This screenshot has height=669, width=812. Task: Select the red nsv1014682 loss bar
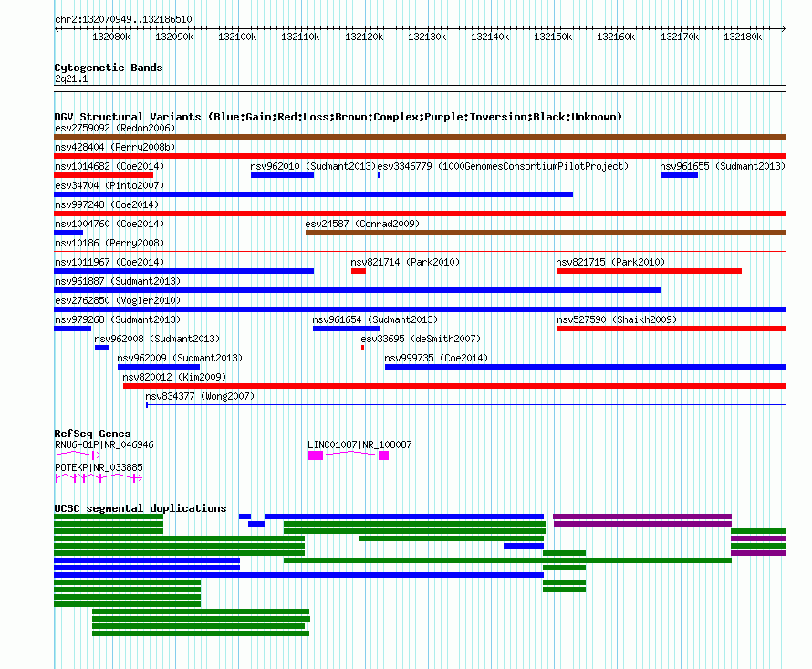click(x=104, y=175)
